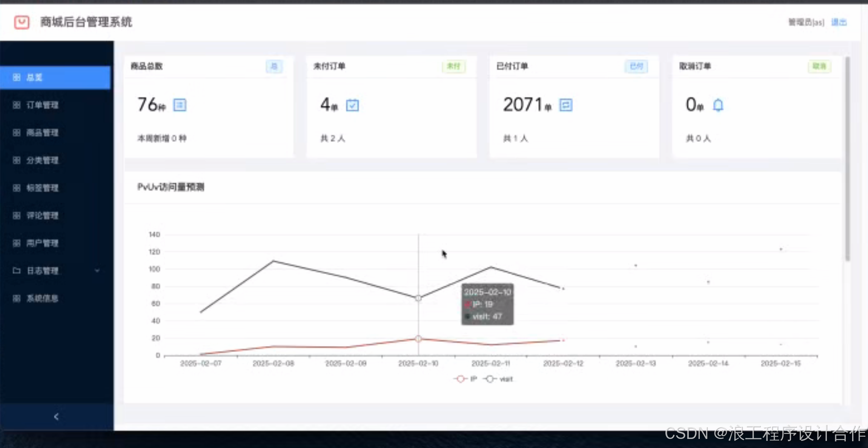Click the grid icon beside 订单管理

tap(17, 105)
